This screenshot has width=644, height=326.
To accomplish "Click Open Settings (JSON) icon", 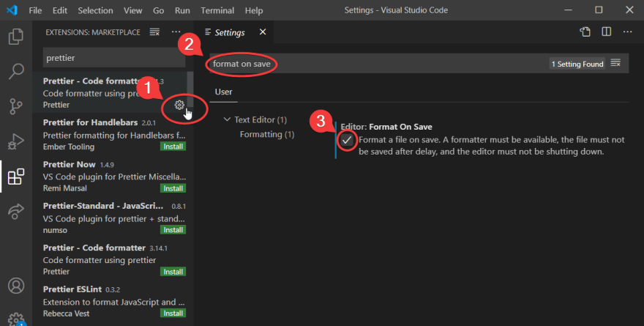I will click(x=585, y=32).
